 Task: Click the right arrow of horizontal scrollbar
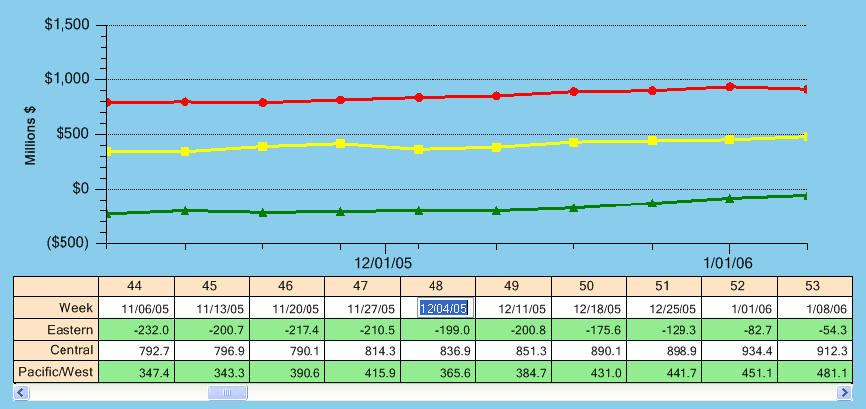click(x=843, y=394)
